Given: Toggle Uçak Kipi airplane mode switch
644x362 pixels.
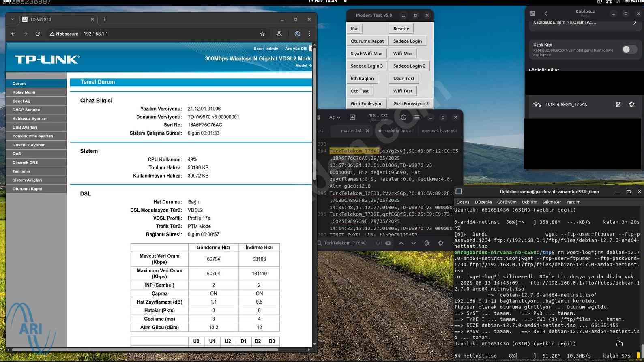Looking at the screenshot, I should point(629,49).
